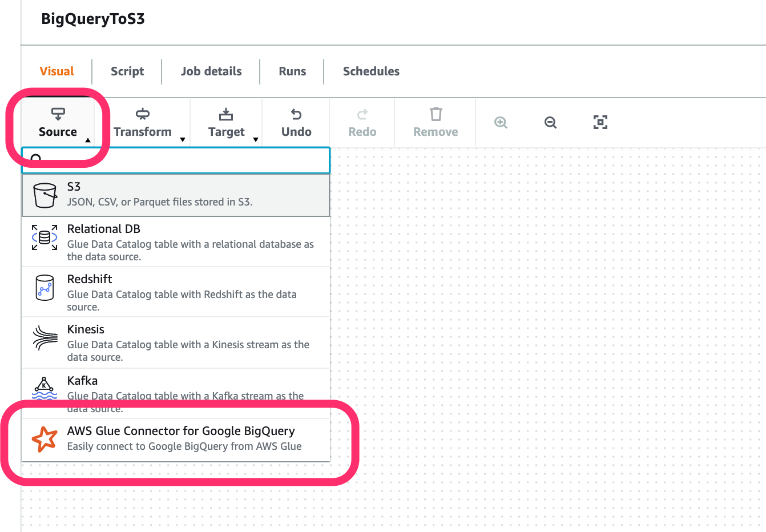The height and width of the screenshot is (532, 766).
Task: Expand the Target dropdown arrow
Action: point(255,140)
